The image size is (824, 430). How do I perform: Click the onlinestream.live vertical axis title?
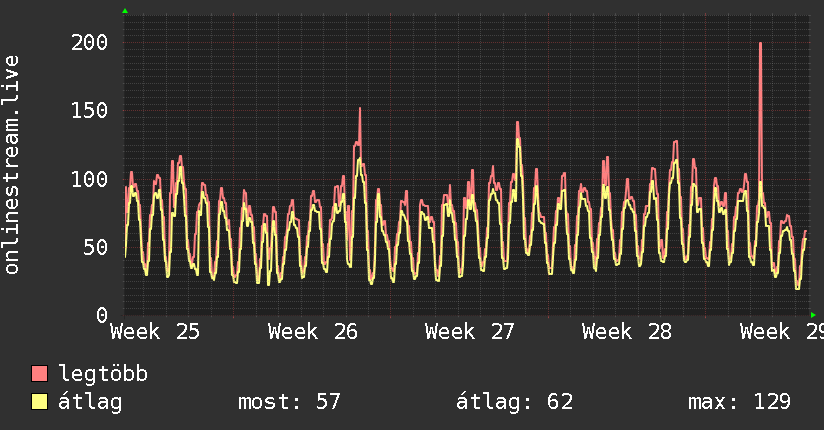[12, 165]
